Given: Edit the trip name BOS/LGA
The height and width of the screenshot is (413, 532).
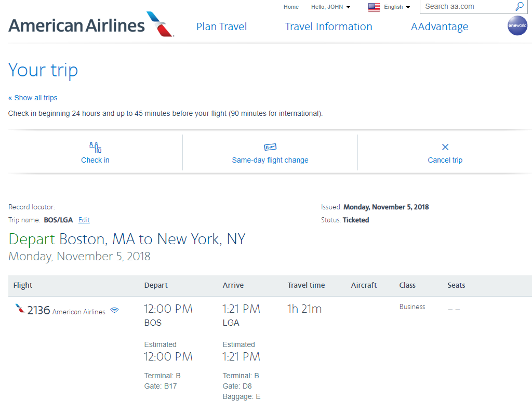Looking at the screenshot, I should tap(84, 220).
